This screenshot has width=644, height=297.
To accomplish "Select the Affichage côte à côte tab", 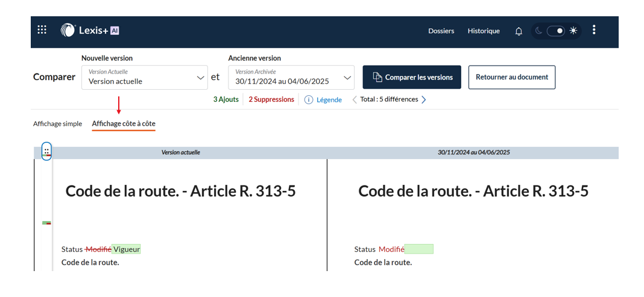I will (x=124, y=123).
